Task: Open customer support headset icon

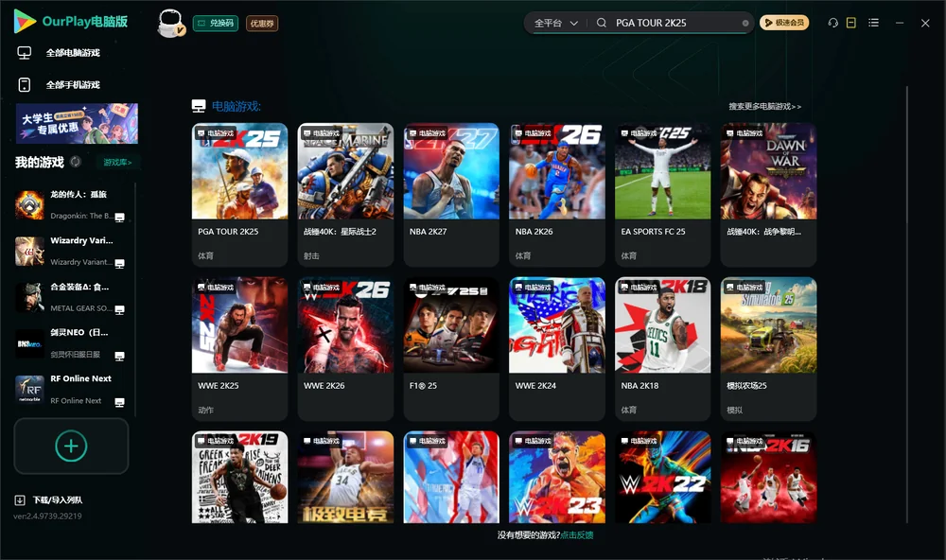Action: (833, 23)
